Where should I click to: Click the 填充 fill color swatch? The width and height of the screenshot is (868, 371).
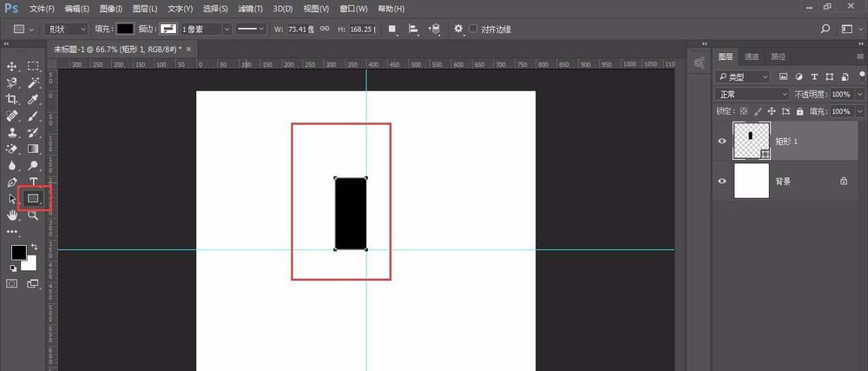[x=126, y=29]
